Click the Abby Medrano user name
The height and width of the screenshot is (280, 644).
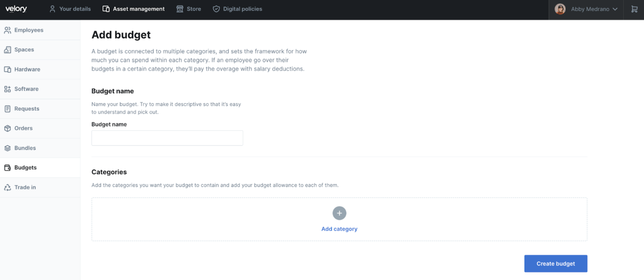pos(590,9)
